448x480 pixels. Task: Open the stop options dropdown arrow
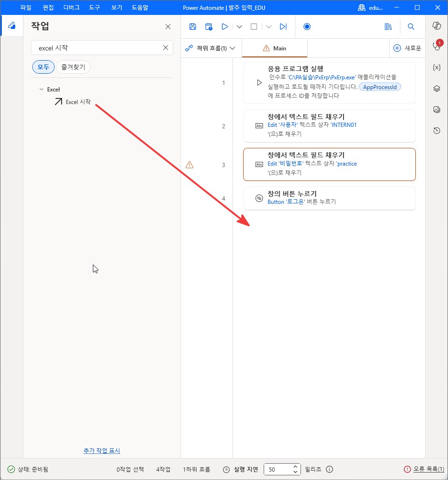pyautogui.click(x=268, y=27)
